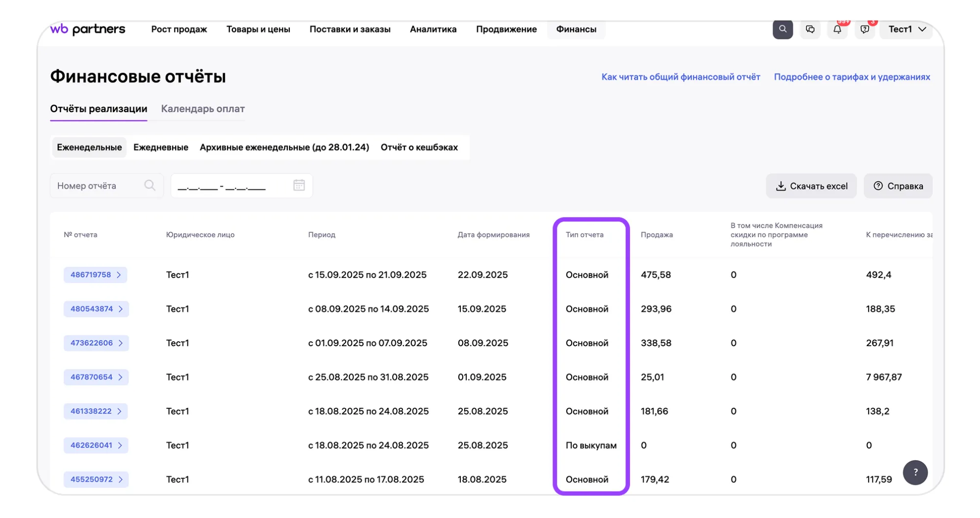Open report 462626041 details
The width and height of the screenshot is (980, 518).
click(96, 445)
